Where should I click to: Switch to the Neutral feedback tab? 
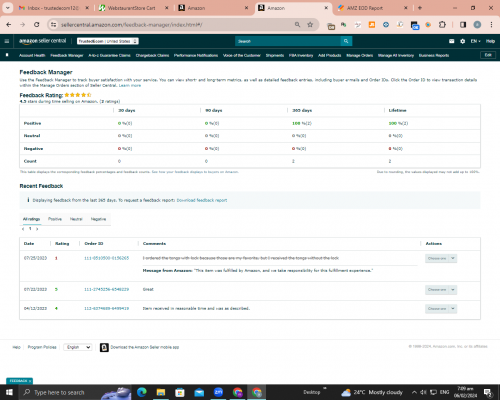(76, 219)
